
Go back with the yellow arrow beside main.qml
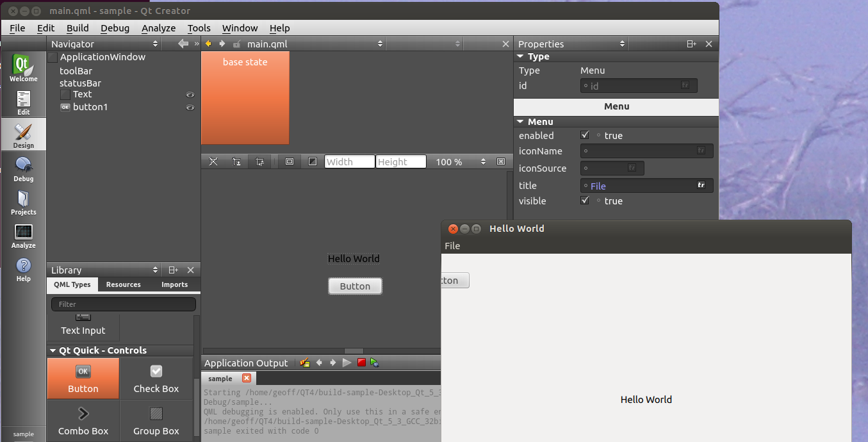click(x=208, y=44)
